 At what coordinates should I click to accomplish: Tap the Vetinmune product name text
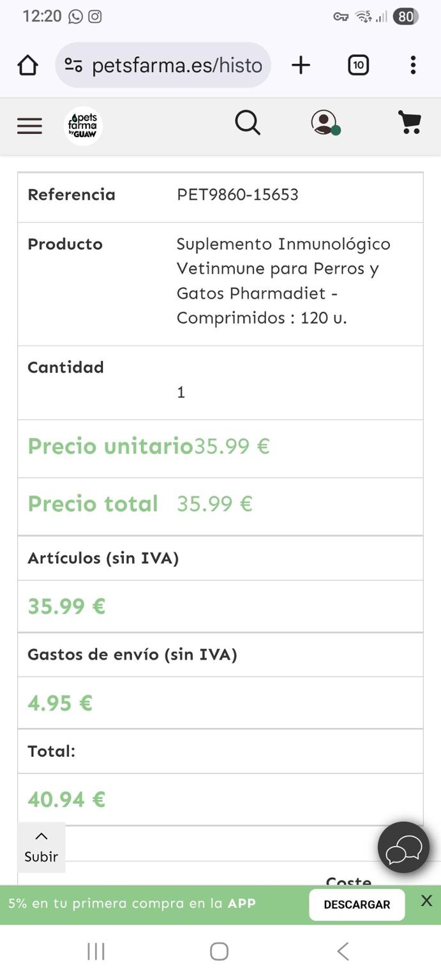click(283, 281)
